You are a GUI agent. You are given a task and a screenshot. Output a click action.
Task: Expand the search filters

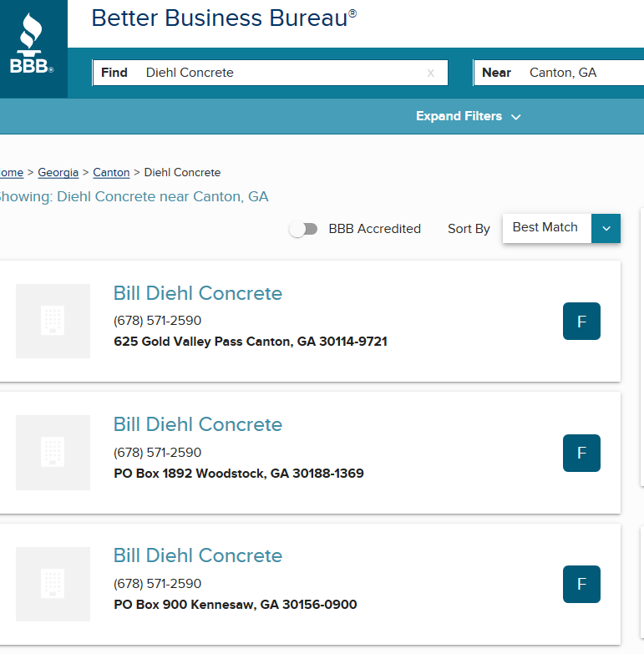pyautogui.click(x=469, y=116)
